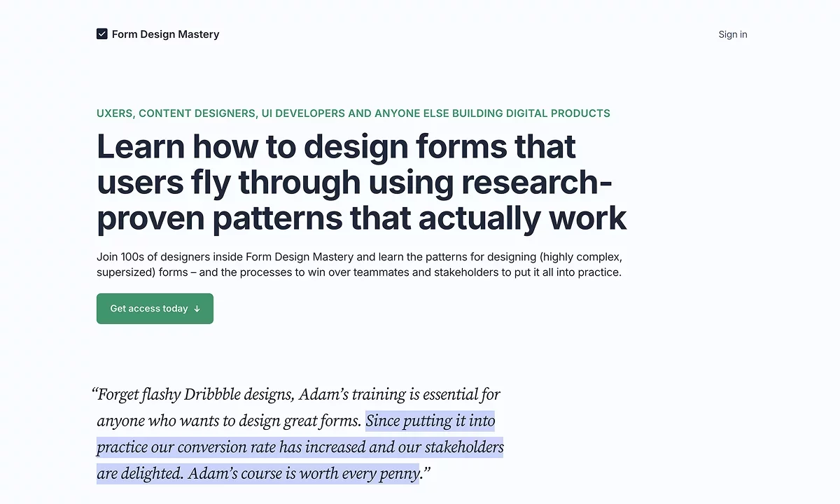Click heading line 'users fly through using research-'
840x504 pixels.
pos(354,183)
